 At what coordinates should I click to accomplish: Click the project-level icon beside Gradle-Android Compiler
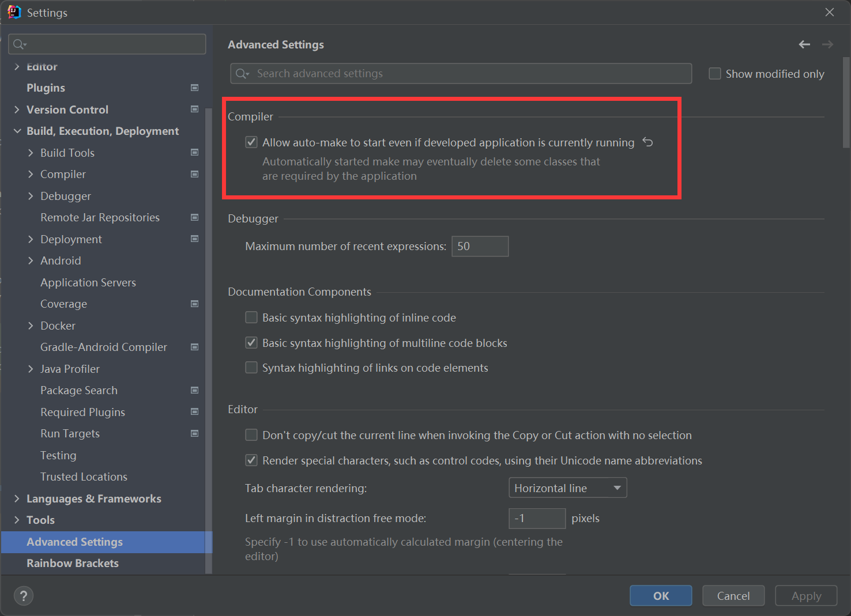[x=195, y=347]
